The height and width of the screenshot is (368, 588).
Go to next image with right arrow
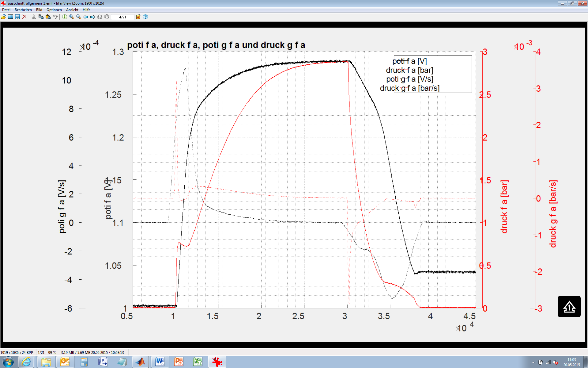[92, 17]
